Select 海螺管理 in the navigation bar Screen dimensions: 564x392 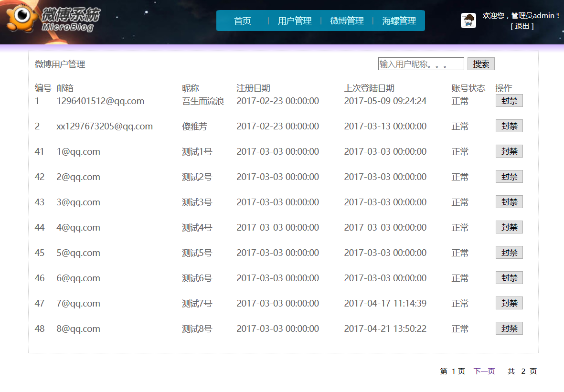coord(399,21)
